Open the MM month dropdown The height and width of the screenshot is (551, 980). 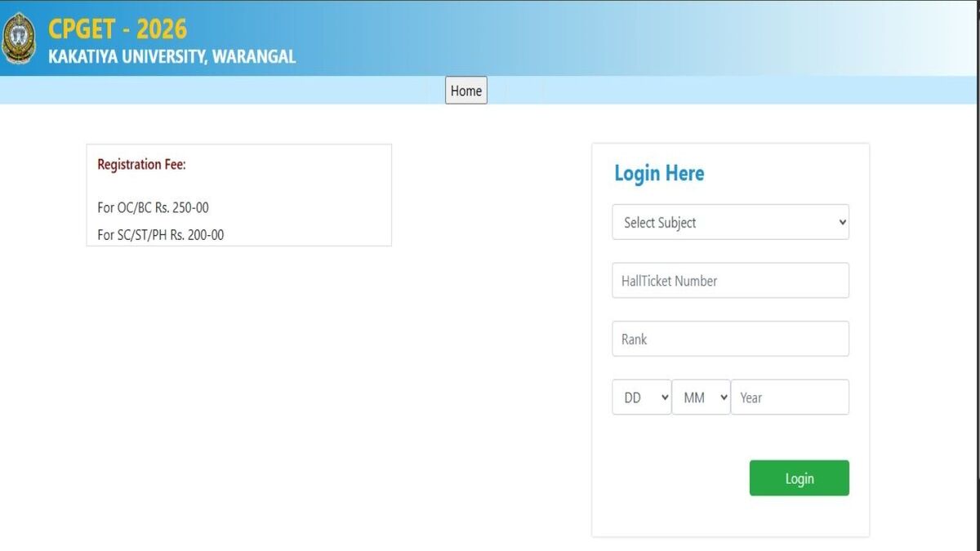(701, 398)
